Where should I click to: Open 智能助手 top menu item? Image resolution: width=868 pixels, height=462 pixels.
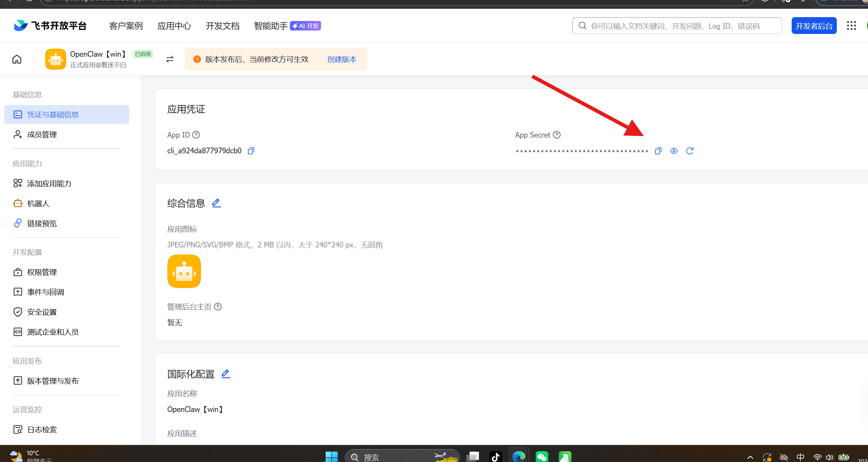click(271, 26)
